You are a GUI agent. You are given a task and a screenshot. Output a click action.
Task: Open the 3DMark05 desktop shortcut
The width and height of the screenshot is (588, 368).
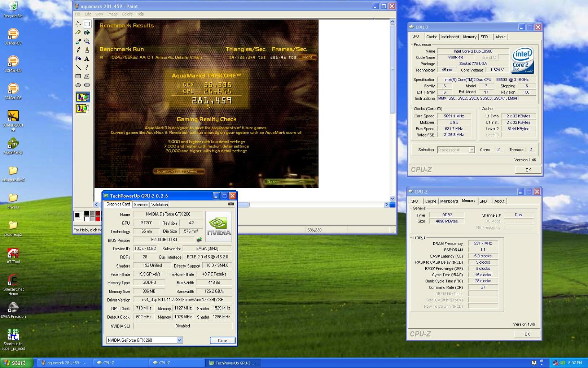click(x=13, y=64)
